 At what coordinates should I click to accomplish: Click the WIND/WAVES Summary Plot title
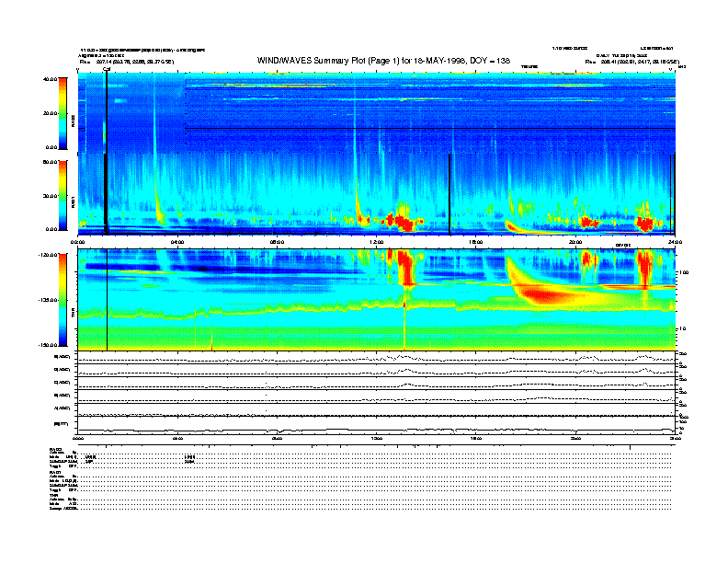383,61
